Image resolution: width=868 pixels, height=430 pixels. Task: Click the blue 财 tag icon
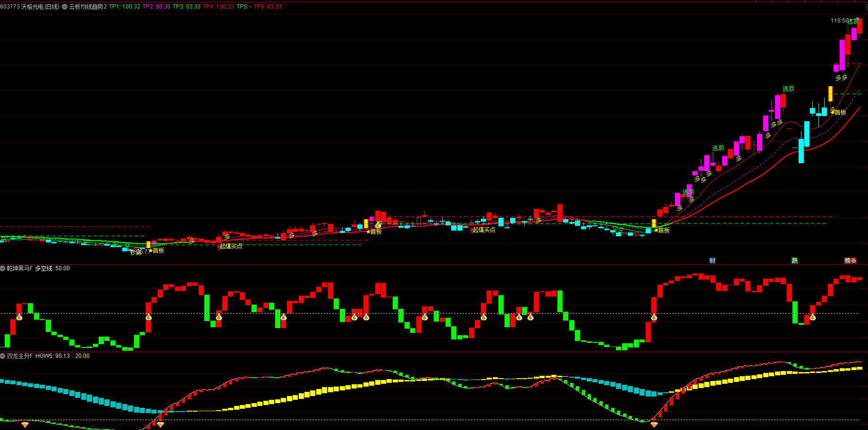pyautogui.click(x=712, y=261)
